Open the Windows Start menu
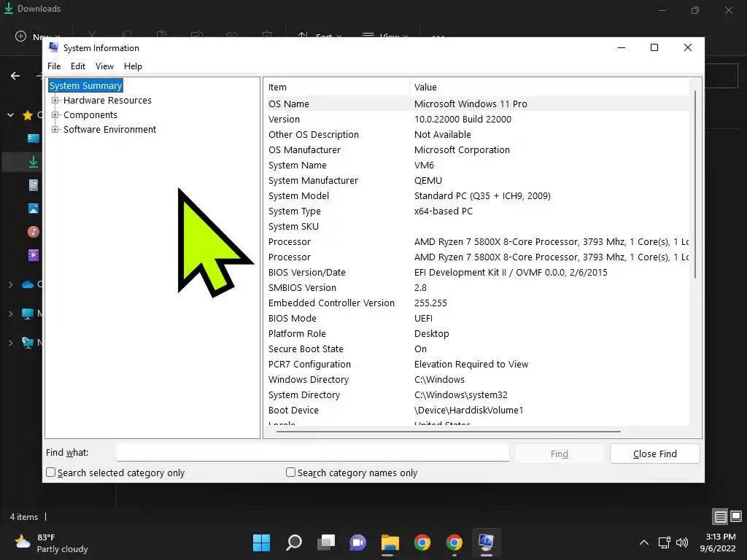747x560 pixels. tap(262, 542)
